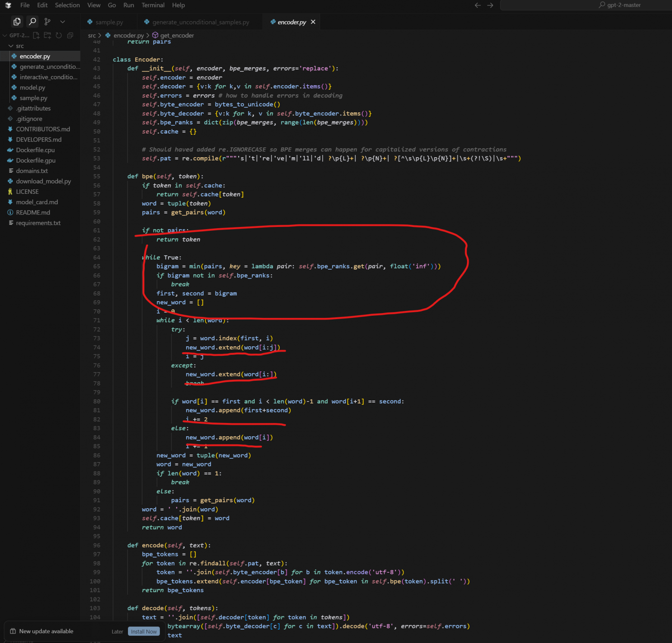Screen dimensions: 672x643
Task: Open the Go menu
Action: 112,5
